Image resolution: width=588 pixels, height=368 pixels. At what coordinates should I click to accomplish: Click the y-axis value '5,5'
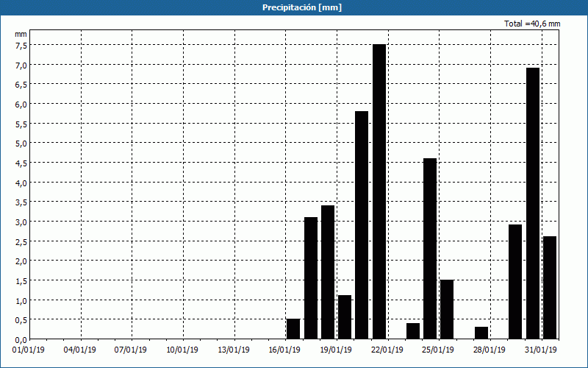point(21,124)
